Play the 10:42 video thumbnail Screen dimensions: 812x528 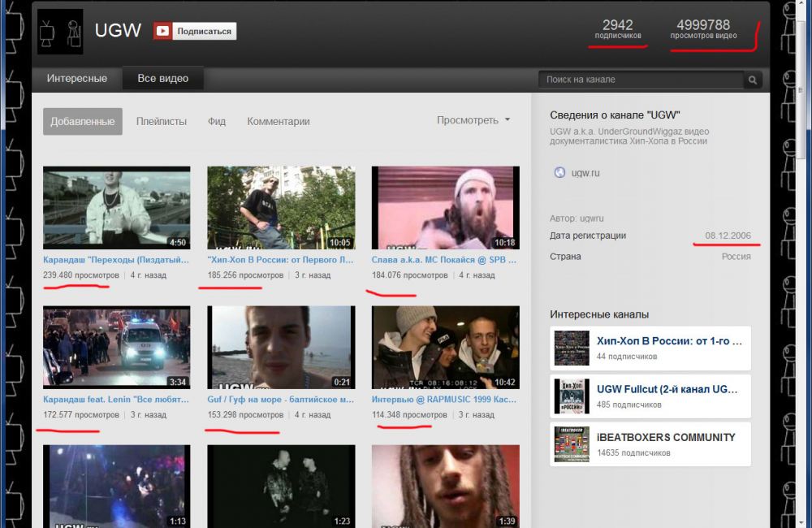[x=445, y=347]
